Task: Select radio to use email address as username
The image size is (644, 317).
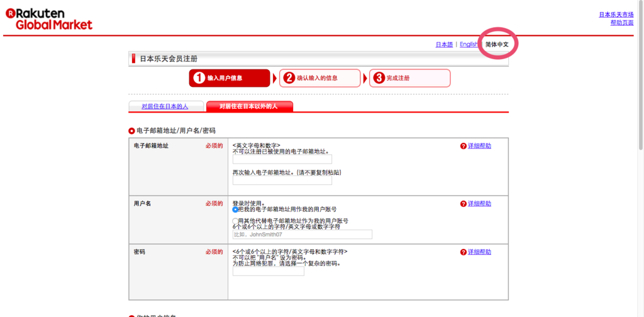Action: tap(235, 209)
